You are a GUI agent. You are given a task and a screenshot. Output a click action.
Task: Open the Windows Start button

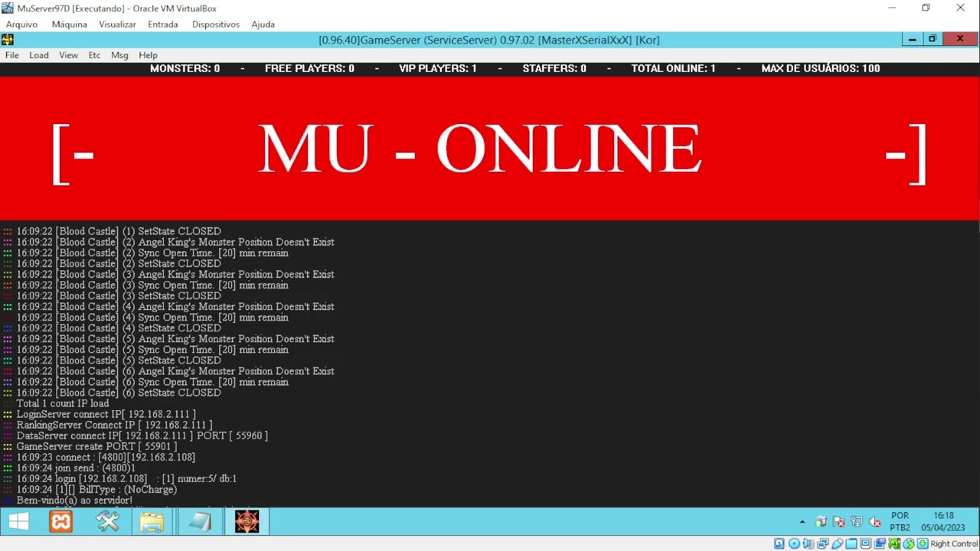pos(18,522)
